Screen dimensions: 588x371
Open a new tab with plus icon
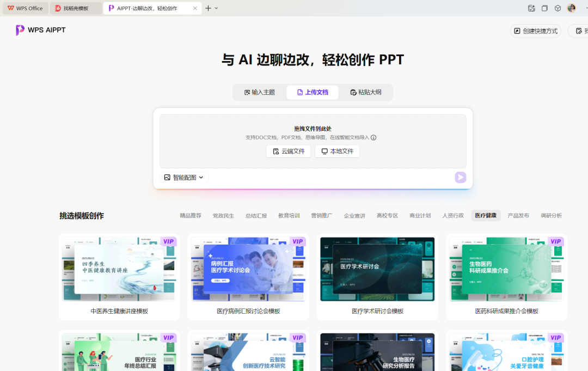coord(208,8)
